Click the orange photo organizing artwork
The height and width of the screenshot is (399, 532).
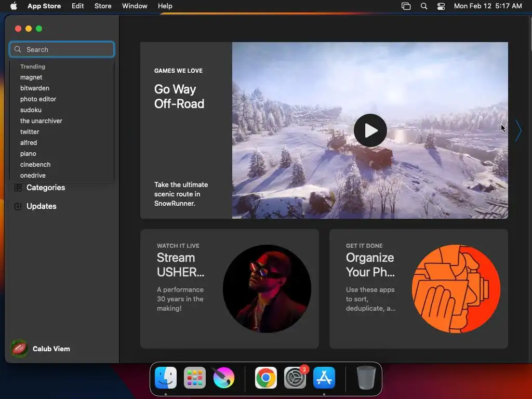tap(456, 289)
